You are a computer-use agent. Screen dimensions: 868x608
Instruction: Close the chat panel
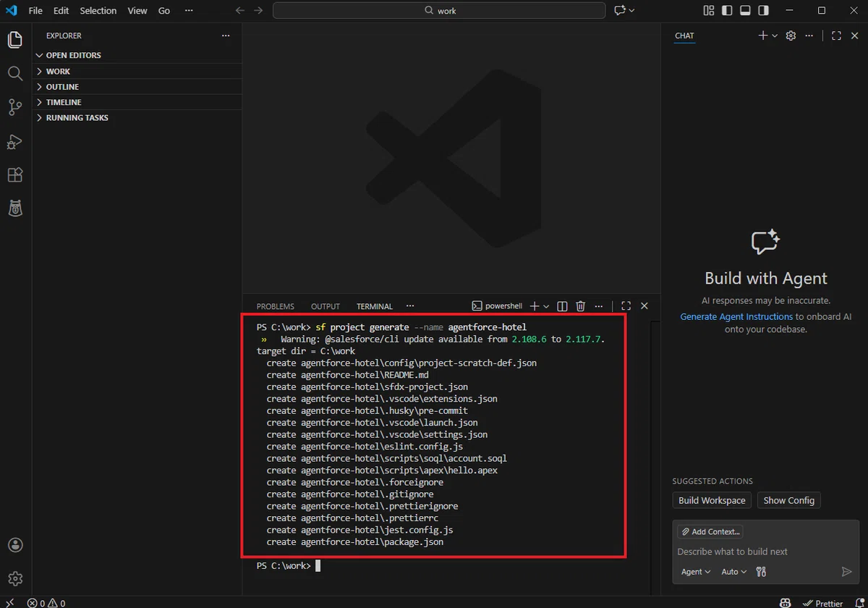(854, 35)
